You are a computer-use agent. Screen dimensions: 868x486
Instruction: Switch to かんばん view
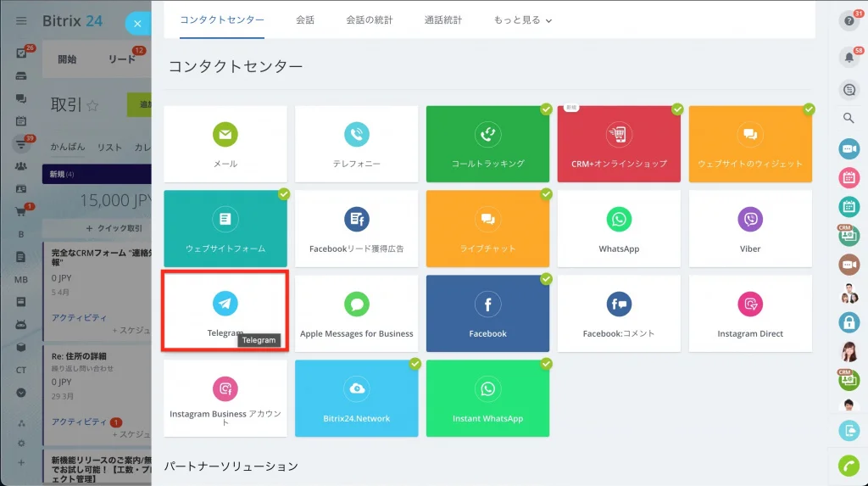68,147
